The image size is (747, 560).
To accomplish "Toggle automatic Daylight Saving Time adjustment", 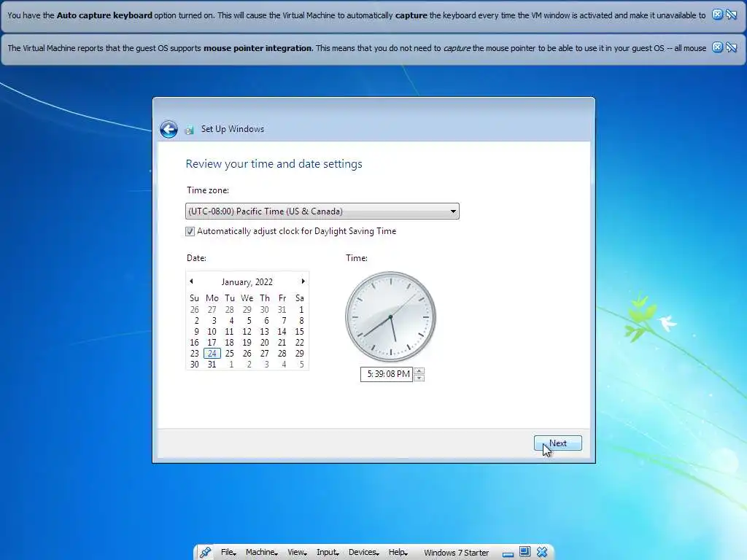I will pyautogui.click(x=190, y=231).
